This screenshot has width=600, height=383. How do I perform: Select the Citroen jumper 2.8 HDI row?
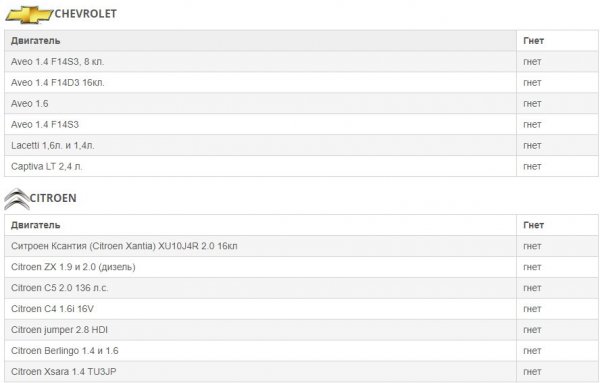[301, 330]
